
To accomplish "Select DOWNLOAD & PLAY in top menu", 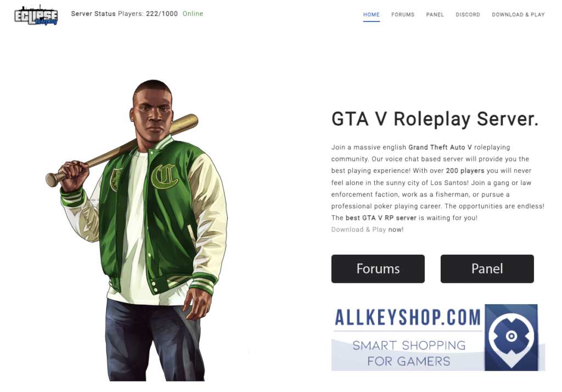I will coord(518,15).
